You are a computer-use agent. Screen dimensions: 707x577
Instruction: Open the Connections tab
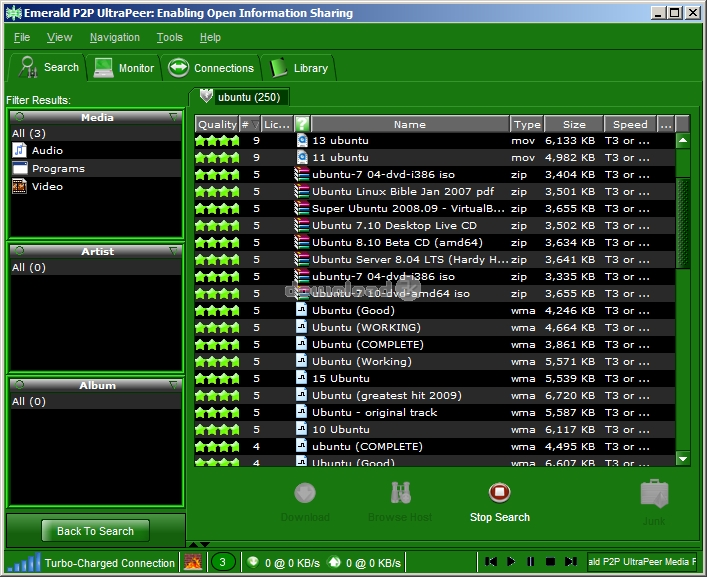point(211,68)
